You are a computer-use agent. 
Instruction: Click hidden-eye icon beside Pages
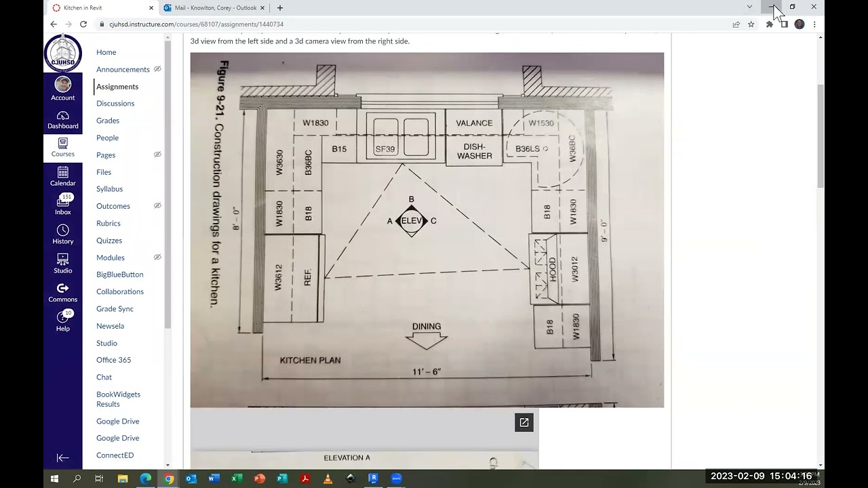pyautogui.click(x=157, y=155)
